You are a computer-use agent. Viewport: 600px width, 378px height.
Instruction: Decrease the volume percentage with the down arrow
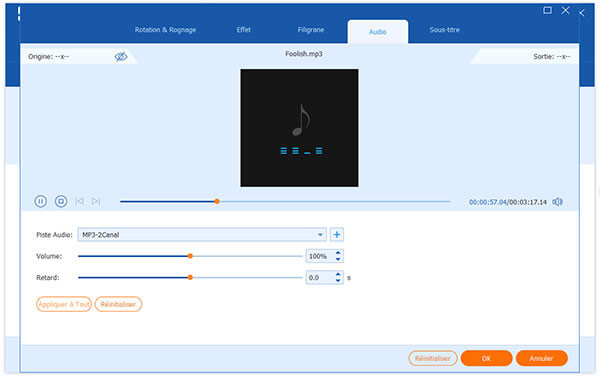(x=338, y=259)
